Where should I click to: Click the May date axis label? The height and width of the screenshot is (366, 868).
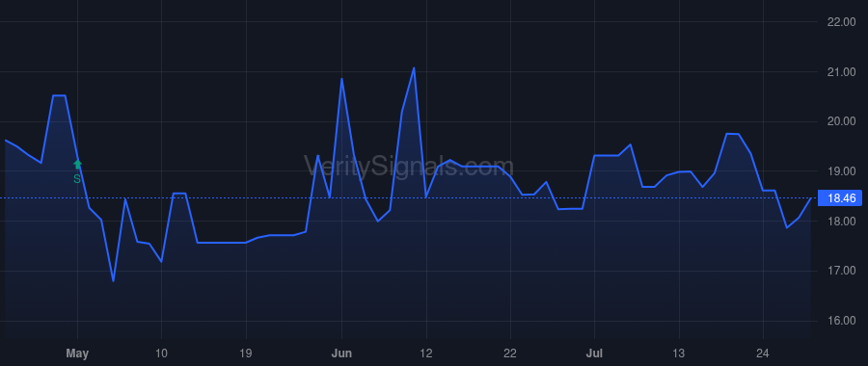click(77, 353)
